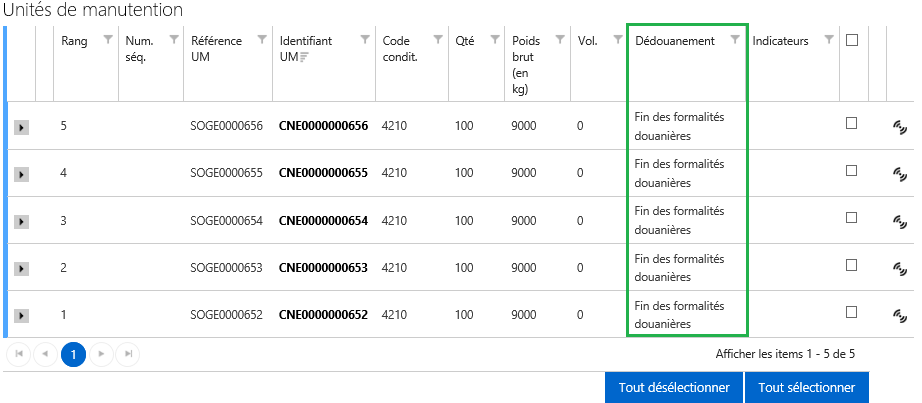Toggle select-all checkbox in table header

click(x=851, y=40)
